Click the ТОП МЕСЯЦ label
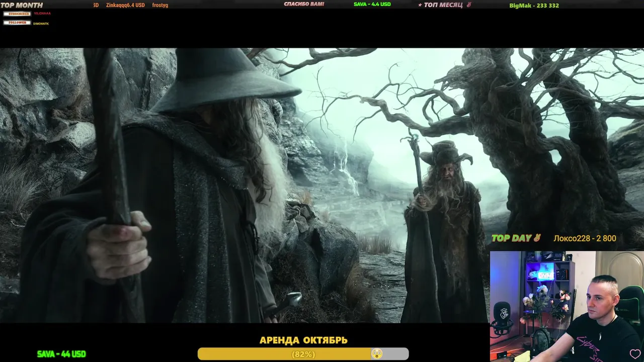The width and height of the screenshot is (644, 362). tap(443, 5)
